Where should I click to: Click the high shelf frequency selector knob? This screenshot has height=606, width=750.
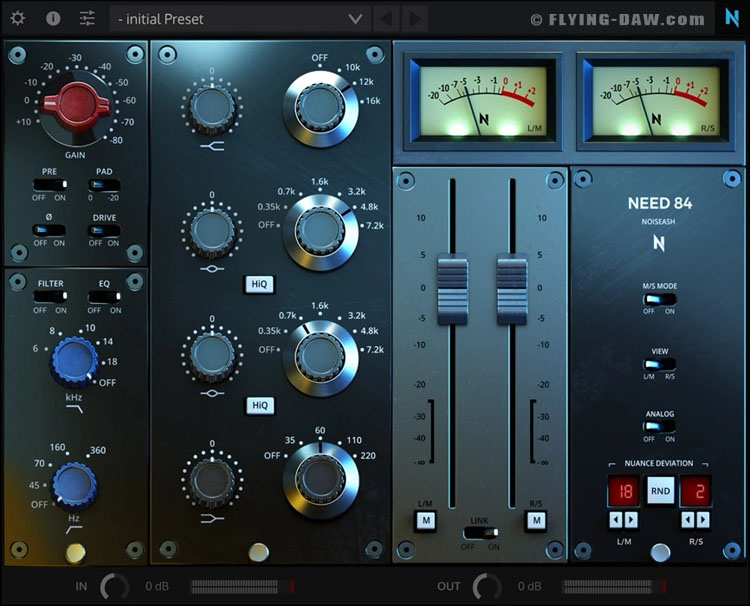coord(320,109)
